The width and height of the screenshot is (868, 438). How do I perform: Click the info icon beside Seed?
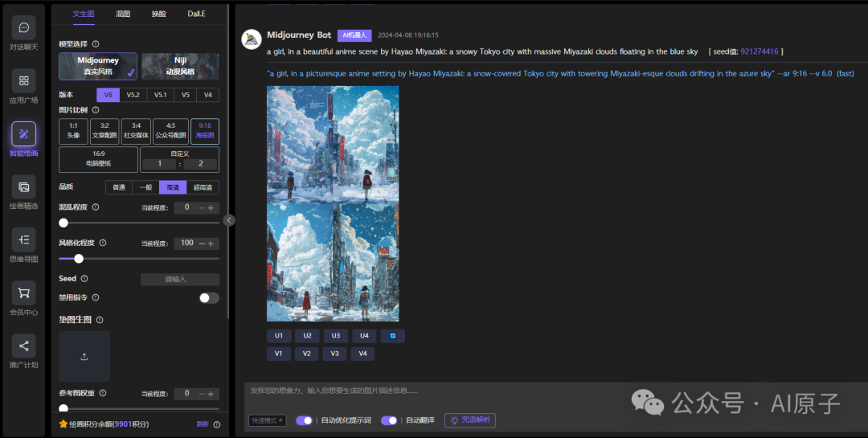tap(84, 279)
